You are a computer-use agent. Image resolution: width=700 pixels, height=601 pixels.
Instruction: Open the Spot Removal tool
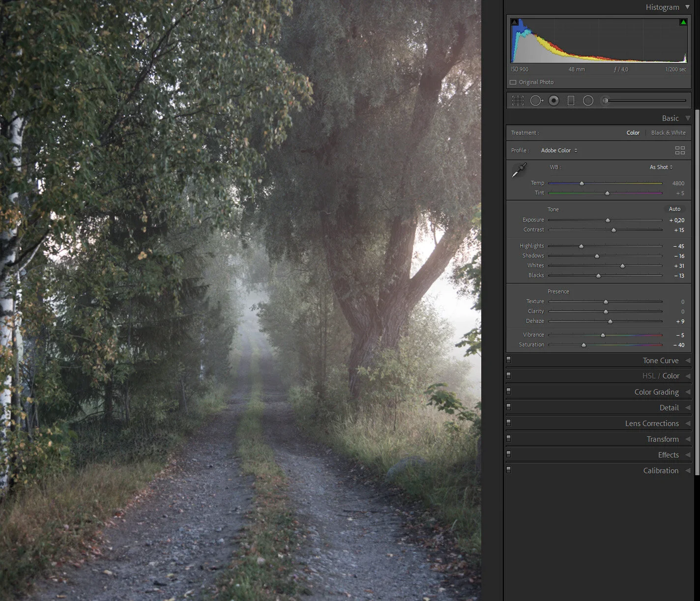[x=536, y=100]
